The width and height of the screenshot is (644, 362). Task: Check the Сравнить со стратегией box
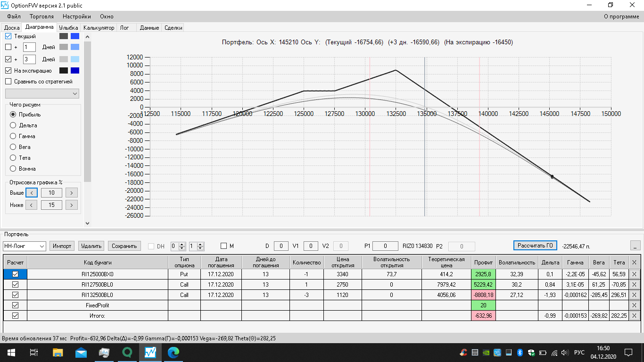click(8, 82)
